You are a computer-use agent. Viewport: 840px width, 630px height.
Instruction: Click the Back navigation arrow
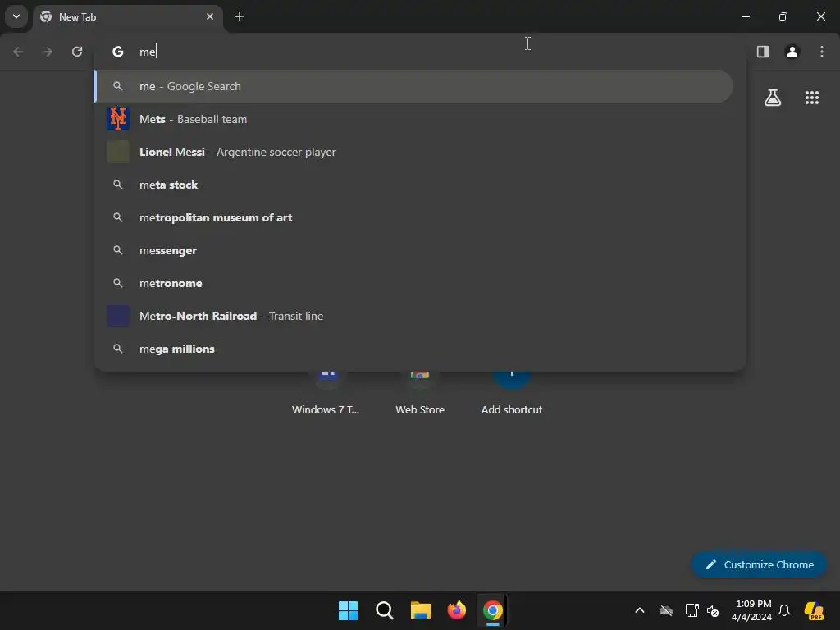tap(18, 52)
